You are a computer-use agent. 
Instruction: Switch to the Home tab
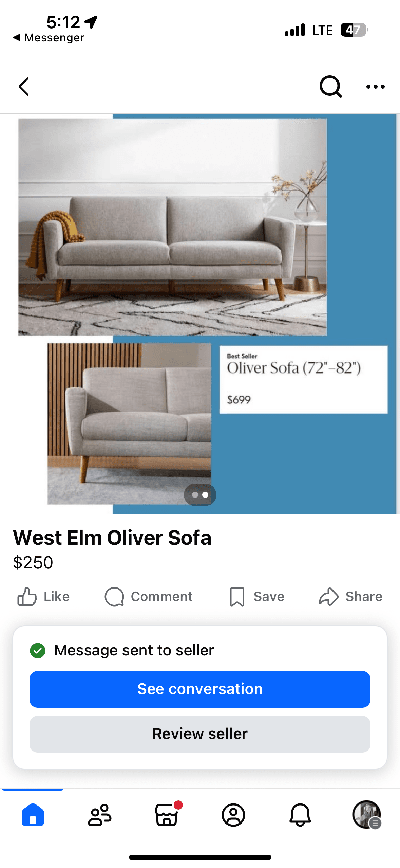click(x=33, y=815)
